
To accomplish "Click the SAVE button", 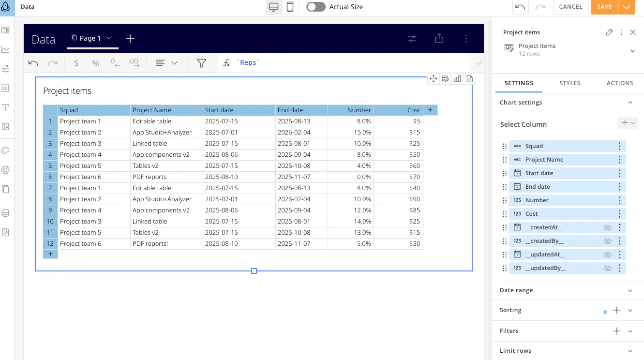I will pos(604,7).
